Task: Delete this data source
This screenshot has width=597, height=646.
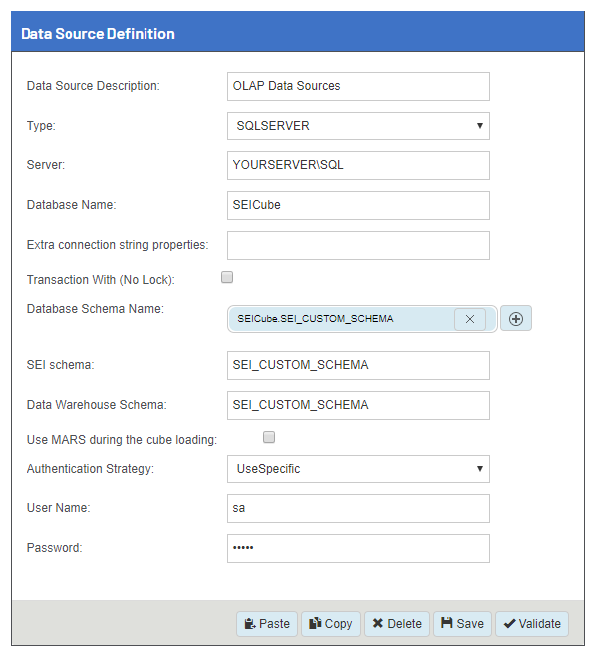Action: pos(397,623)
